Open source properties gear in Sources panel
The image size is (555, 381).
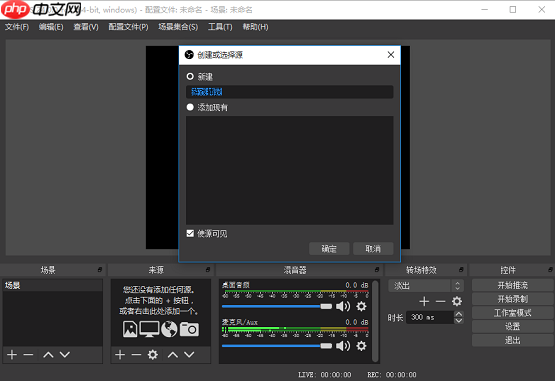click(x=153, y=354)
